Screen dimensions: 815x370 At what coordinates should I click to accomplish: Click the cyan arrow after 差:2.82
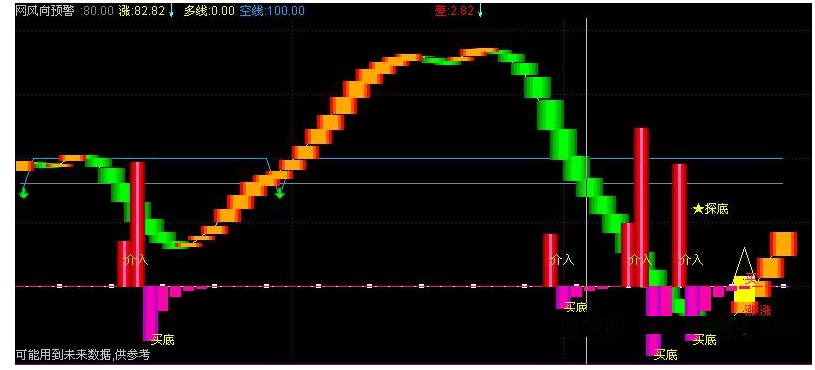pos(480,11)
